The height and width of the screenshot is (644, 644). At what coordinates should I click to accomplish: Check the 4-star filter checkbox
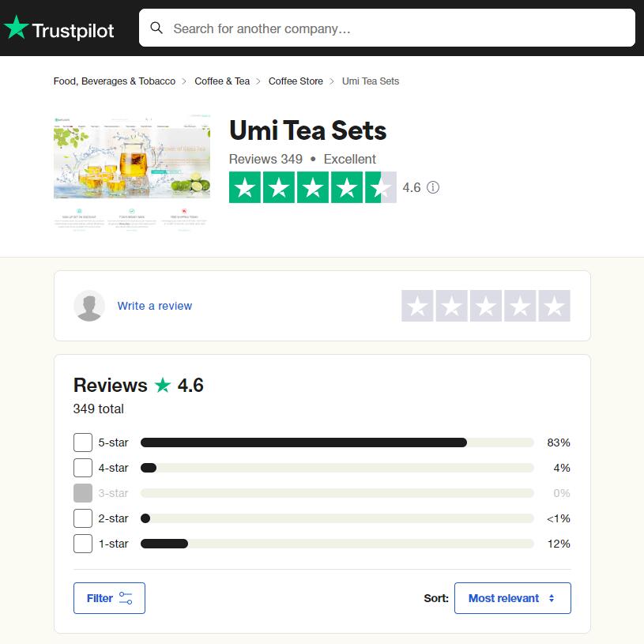coord(83,468)
